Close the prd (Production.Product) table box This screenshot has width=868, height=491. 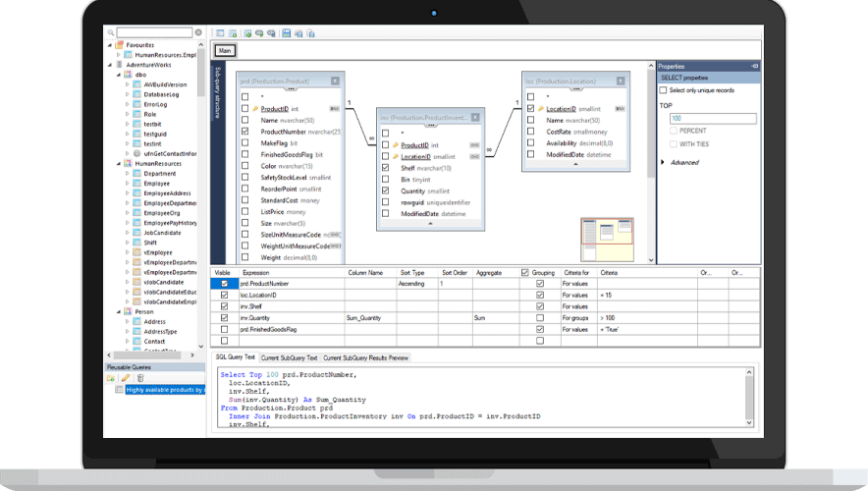pos(336,81)
